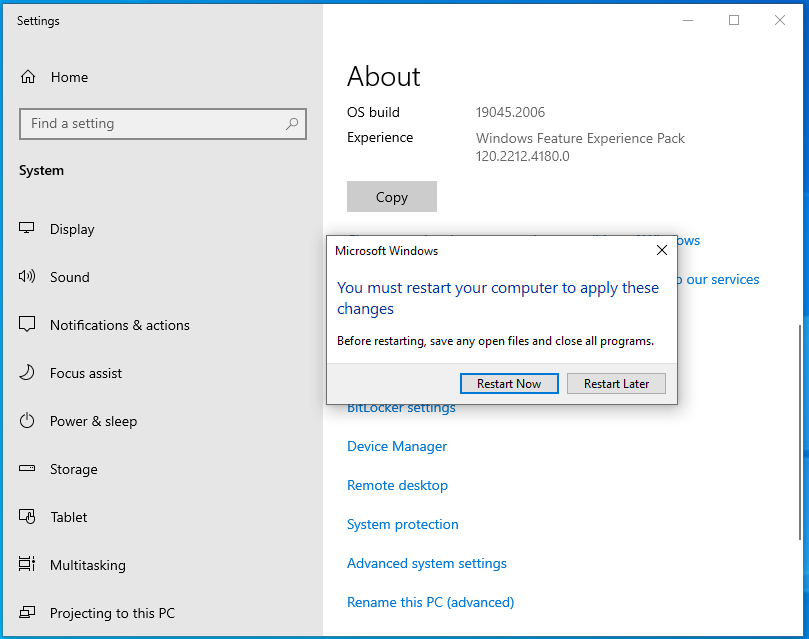Close the Microsoft Windows restart dialog
Image resolution: width=809 pixels, height=639 pixels.
[x=661, y=251]
